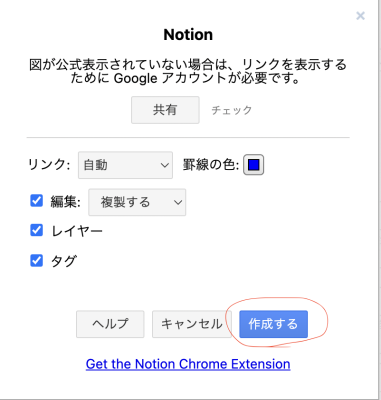Click the 共有 button

[165, 110]
